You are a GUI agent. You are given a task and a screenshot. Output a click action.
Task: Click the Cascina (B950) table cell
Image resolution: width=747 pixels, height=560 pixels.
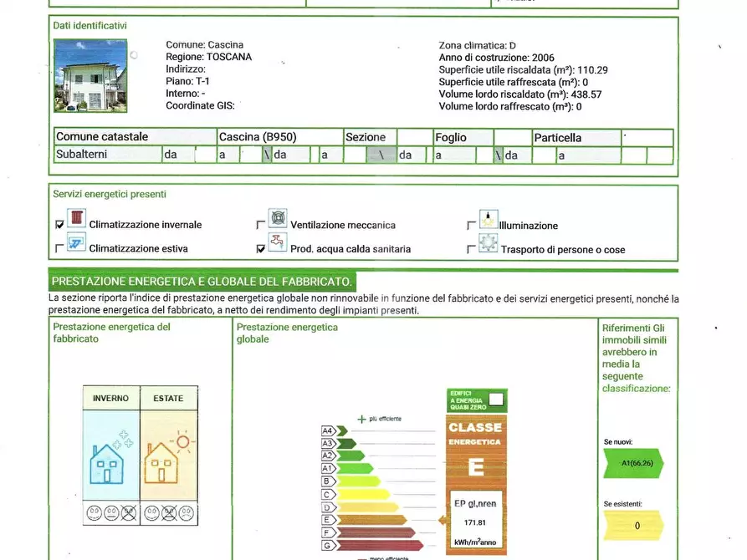coord(279,137)
